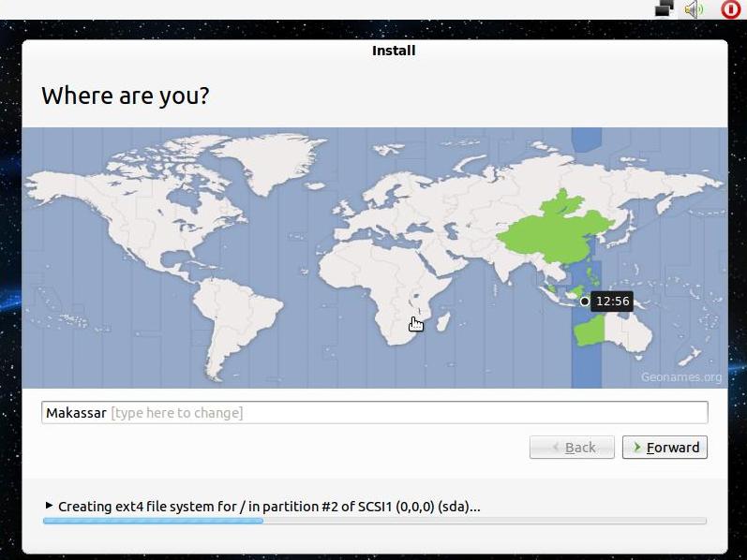Click the Makassar location text field

pyautogui.click(x=375, y=412)
